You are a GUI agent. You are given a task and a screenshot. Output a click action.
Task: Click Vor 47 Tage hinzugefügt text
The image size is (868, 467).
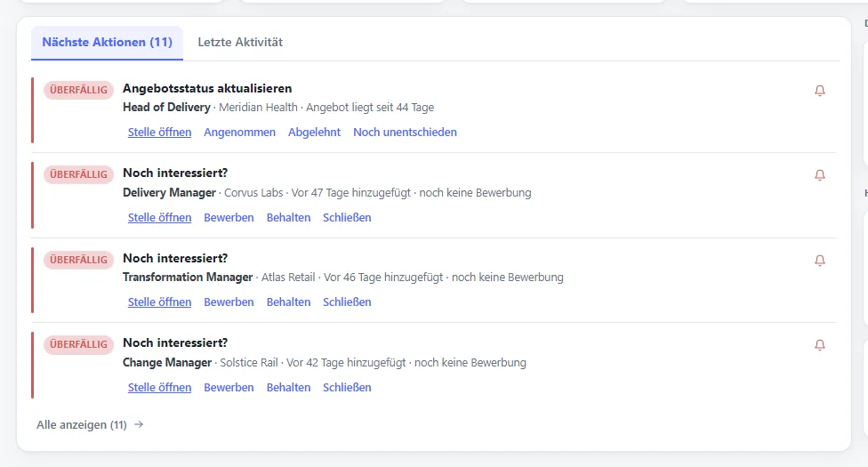pos(351,193)
